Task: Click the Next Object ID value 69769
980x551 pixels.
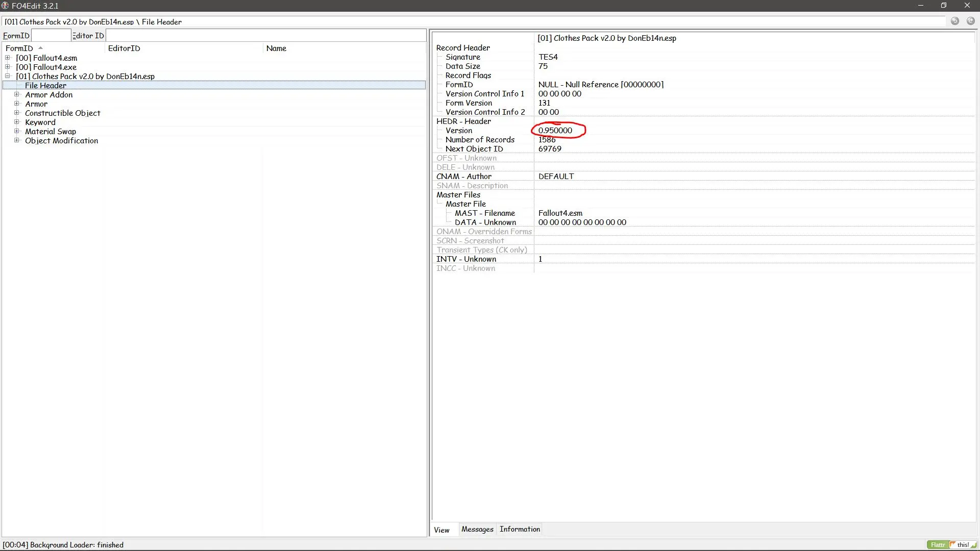Action: coord(550,148)
